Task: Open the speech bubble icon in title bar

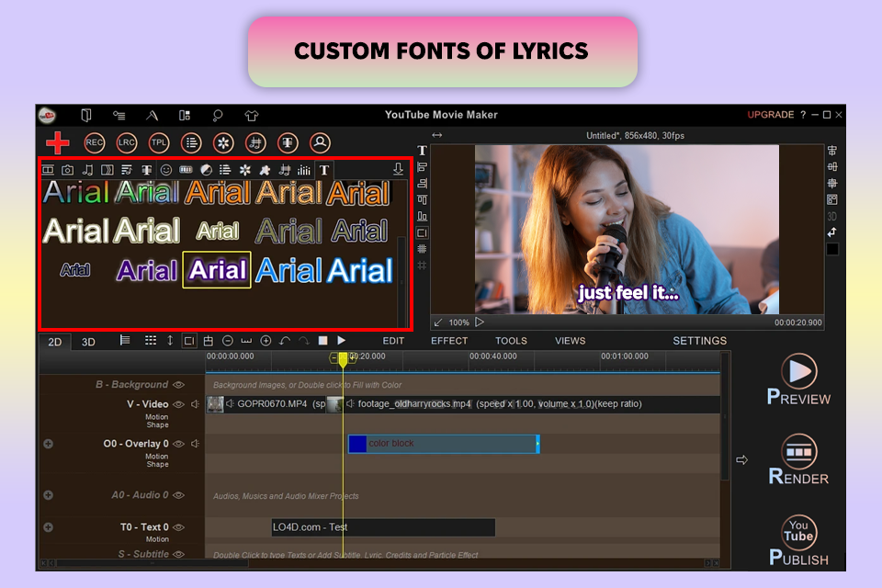Action: point(217,116)
